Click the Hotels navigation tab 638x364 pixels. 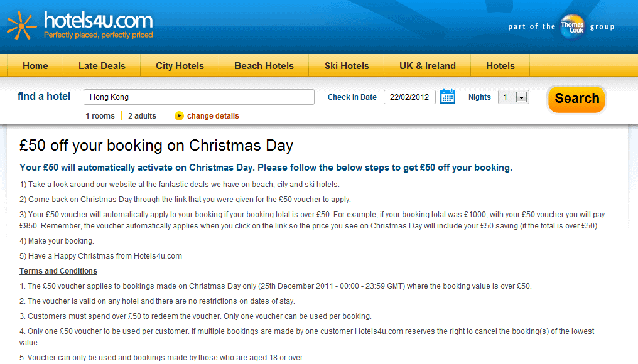coord(500,66)
